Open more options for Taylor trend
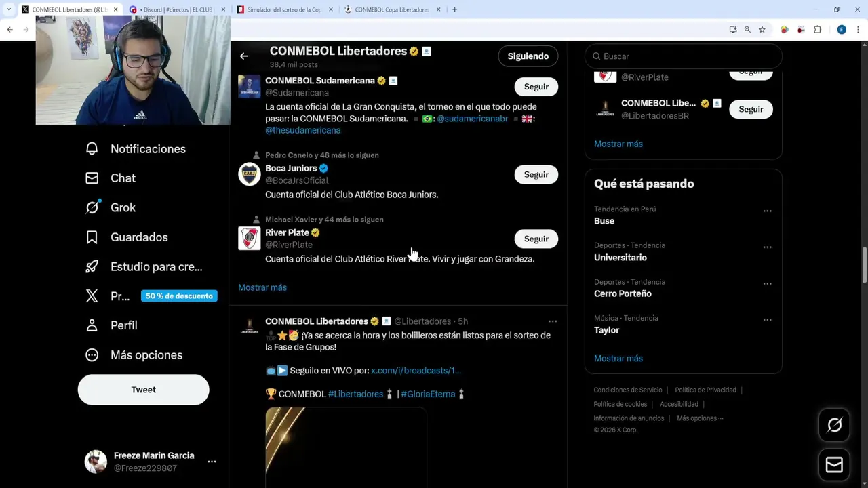The width and height of the screenshot is (868, 488). click(768, 320)
